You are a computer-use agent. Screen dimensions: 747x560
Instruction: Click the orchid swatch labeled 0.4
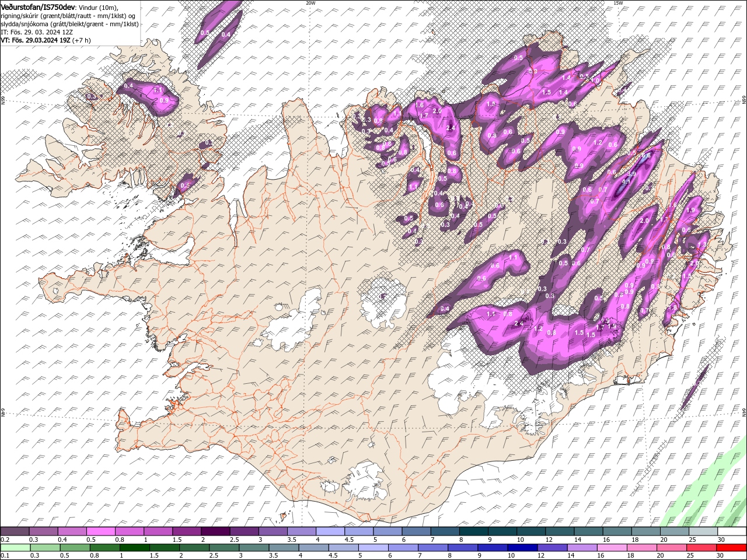tap(72, 531)
